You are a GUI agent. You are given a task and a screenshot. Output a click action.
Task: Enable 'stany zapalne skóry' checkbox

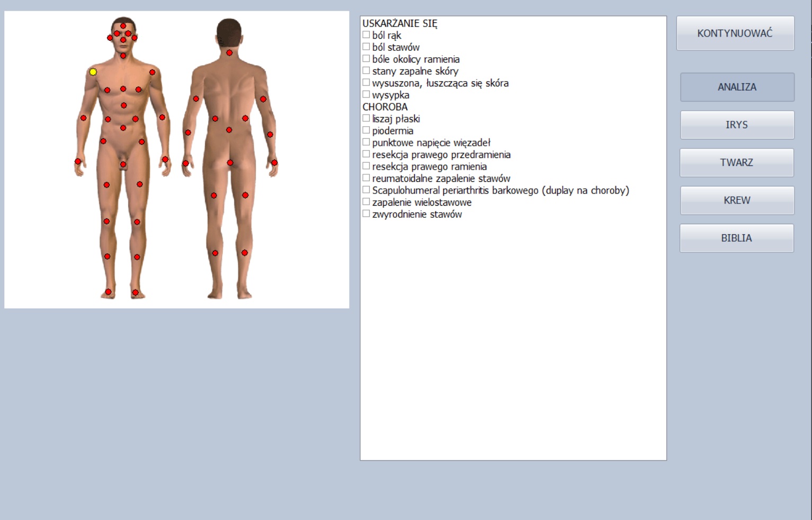click(x=366, y=70)
